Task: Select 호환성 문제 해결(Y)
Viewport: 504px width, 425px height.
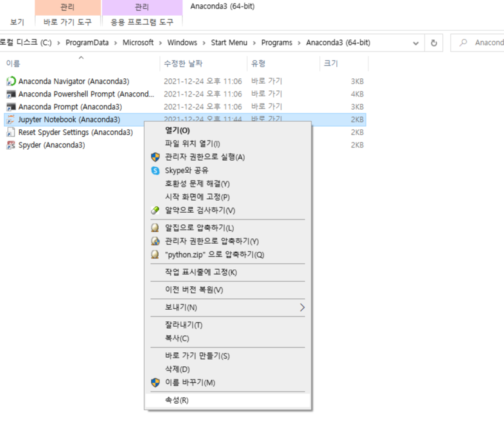Action: [x=228, y=184]
